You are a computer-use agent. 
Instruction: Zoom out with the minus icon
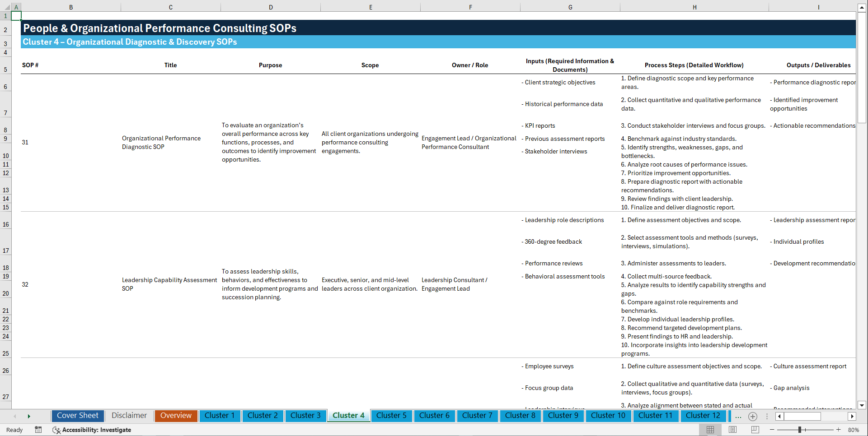tap(771, 429)
